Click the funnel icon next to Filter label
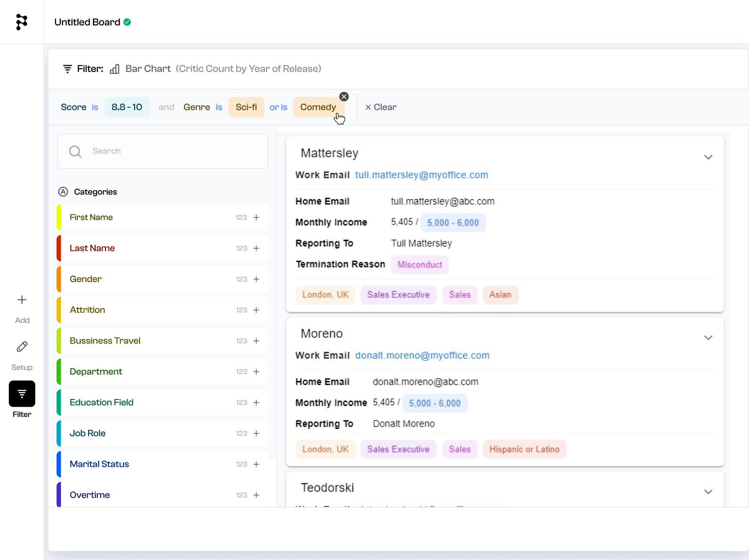Image resolution: width=749 pixels, height=560 pixels. pyautogui.click(x=67, y=69)
